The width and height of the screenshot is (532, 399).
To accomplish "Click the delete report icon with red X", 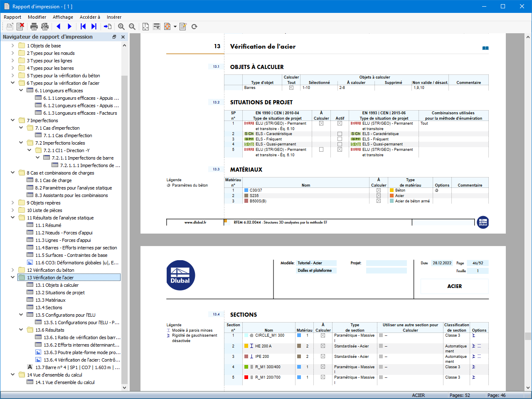I will [x=20, y=27].
